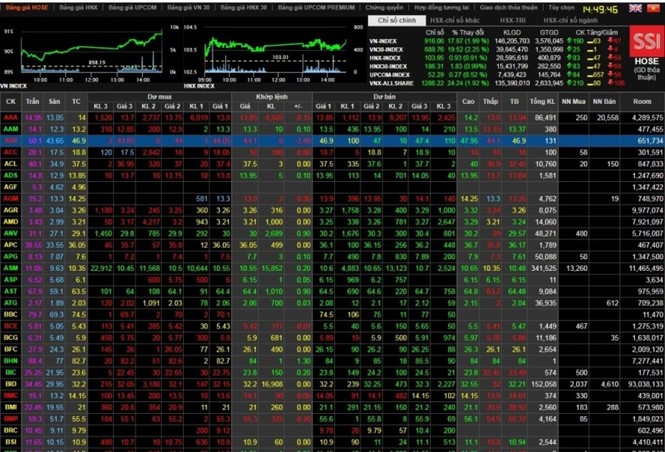
Task: Click the Sàn column header
Action: (x=54, y=102)
